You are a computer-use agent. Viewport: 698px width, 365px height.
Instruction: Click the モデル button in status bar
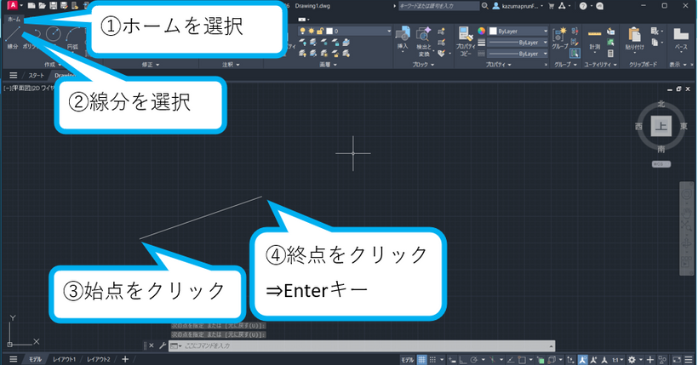[x=407, y=360]
